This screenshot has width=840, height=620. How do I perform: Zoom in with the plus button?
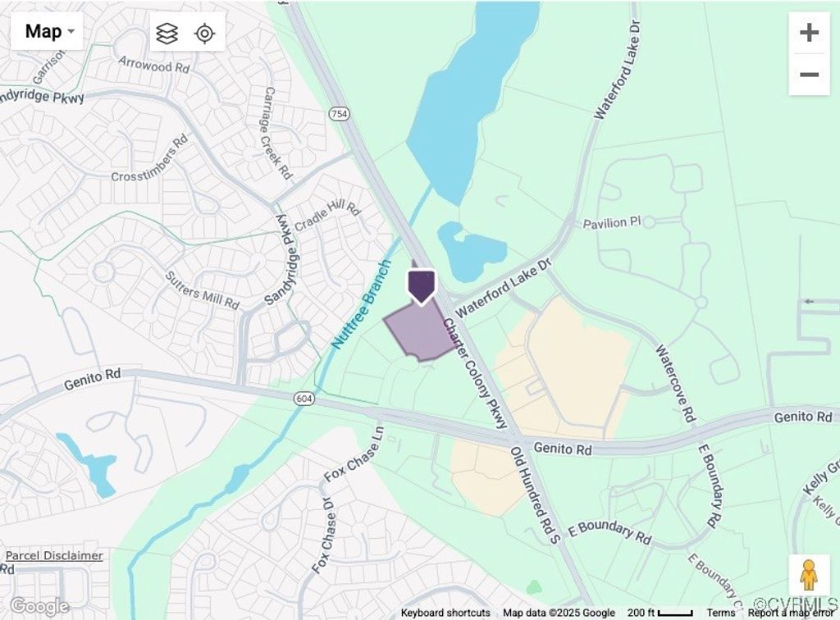[809, 33]
